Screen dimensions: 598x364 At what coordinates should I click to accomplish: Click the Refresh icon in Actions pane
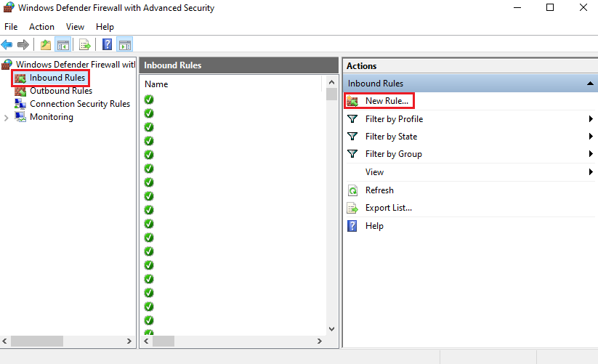click(352, 190)
